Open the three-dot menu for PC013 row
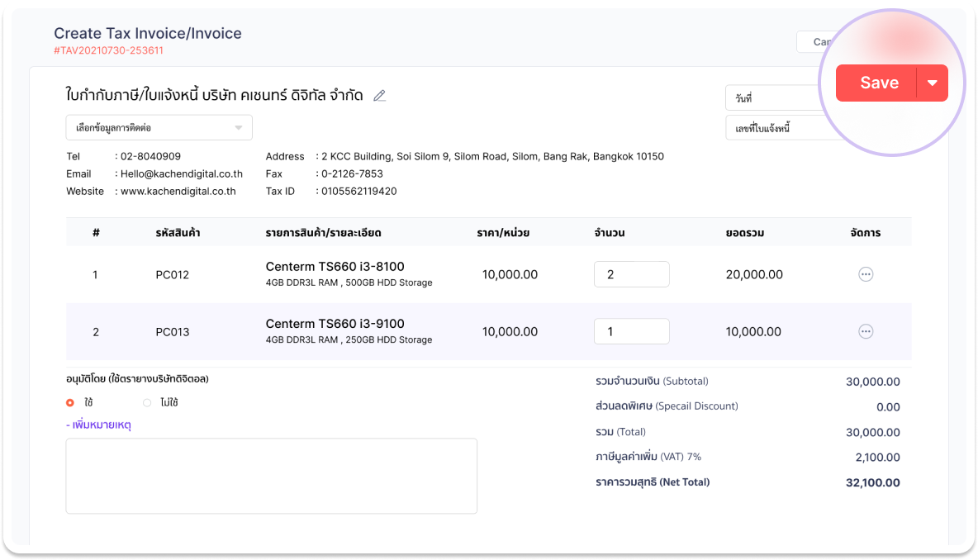Viewport: 978px width, 560px height. pos(866,331)
